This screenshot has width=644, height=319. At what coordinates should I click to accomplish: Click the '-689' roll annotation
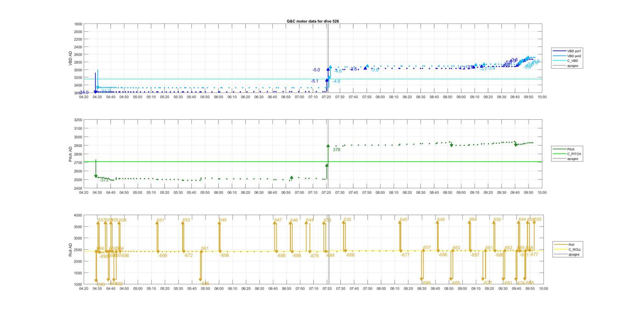(x=426, y=283)
